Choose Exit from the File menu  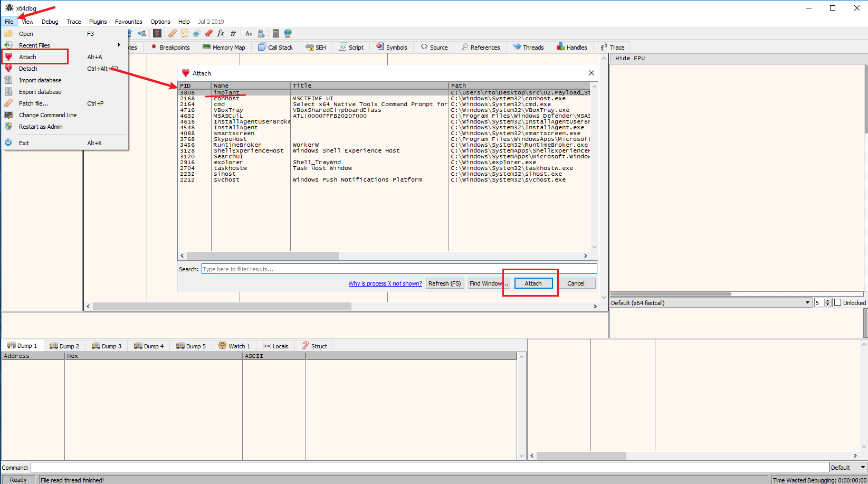pos(64,143)
